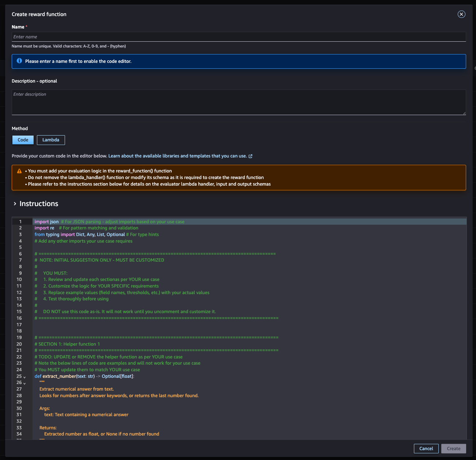Select the Code method option

click(23, 140)
